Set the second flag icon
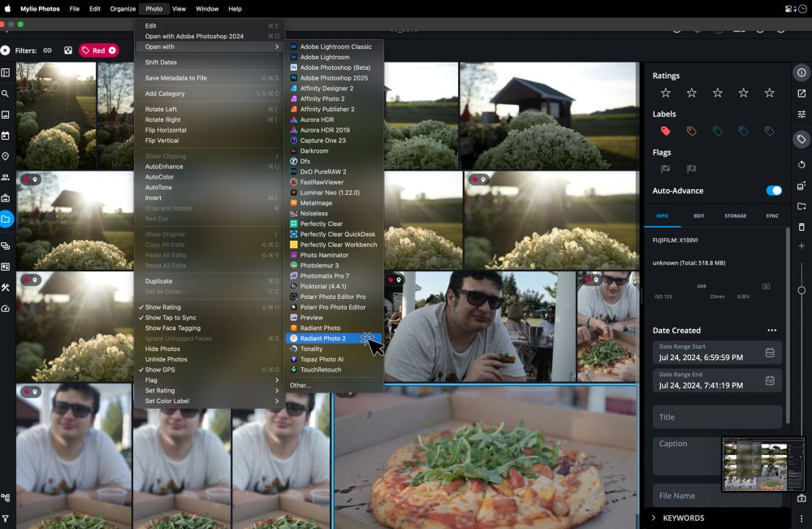This screenshot has height=529, width=812. click(x=691, y=169)
